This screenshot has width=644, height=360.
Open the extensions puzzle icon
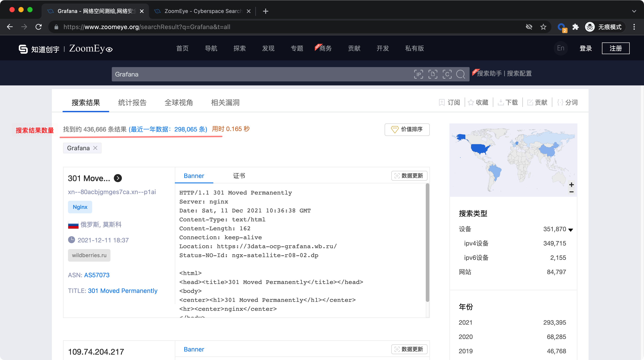[576, 27]
